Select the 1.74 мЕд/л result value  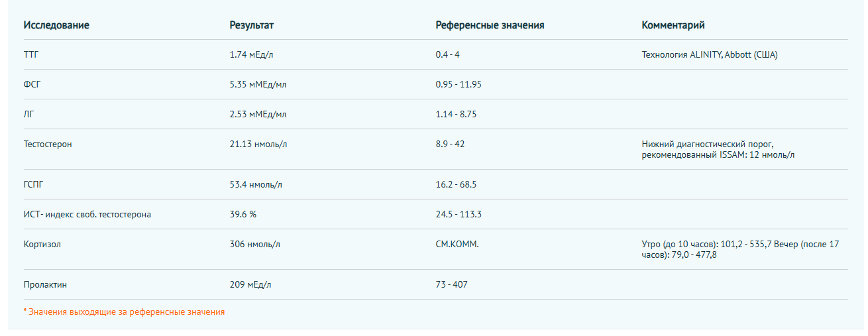251,54
